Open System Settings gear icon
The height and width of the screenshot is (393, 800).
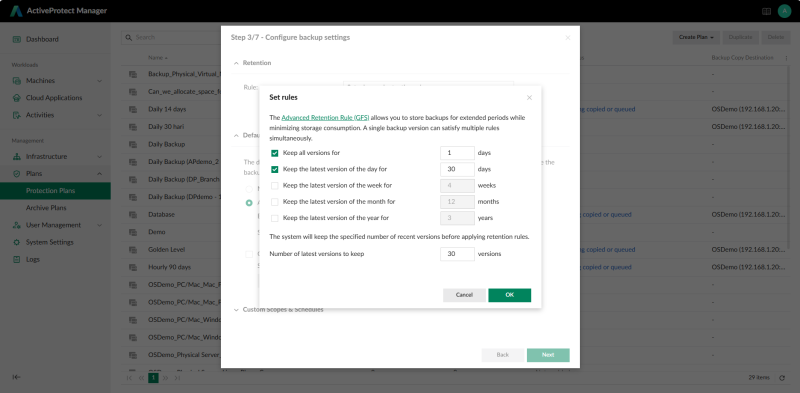pyautogui.click(x=16, y=242)
